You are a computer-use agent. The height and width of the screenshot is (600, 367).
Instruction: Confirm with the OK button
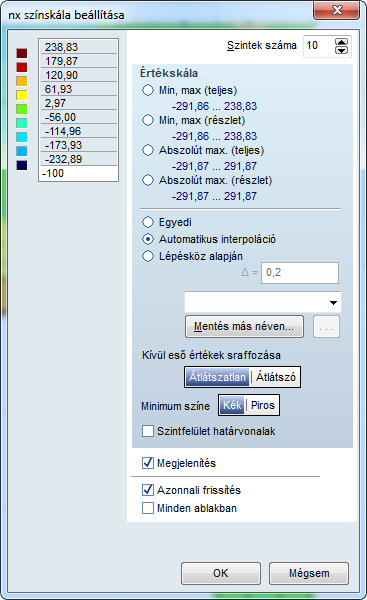(x=221, y=573)
